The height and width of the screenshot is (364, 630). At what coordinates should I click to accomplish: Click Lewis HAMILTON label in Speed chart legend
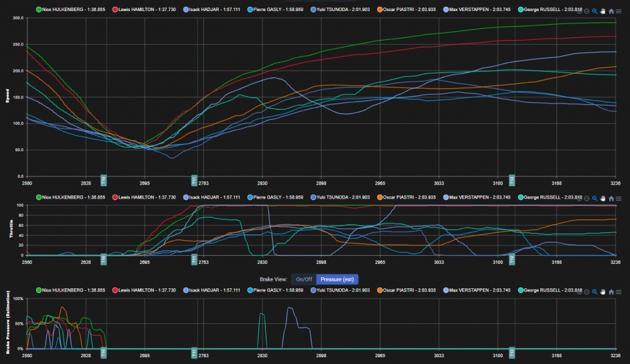[x=145, y=10]
